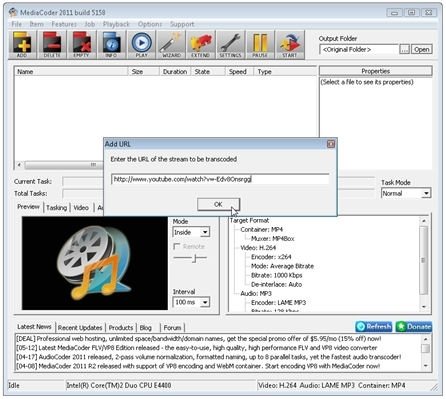
Task: Select the Mode: Average Bitrate tree item
Action: coord(282,266)
